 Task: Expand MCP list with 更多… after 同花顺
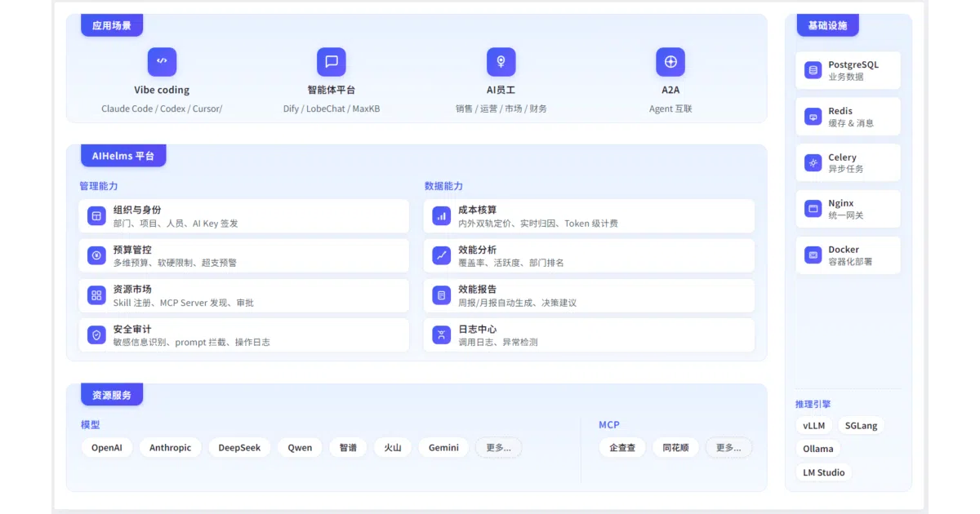728,447
